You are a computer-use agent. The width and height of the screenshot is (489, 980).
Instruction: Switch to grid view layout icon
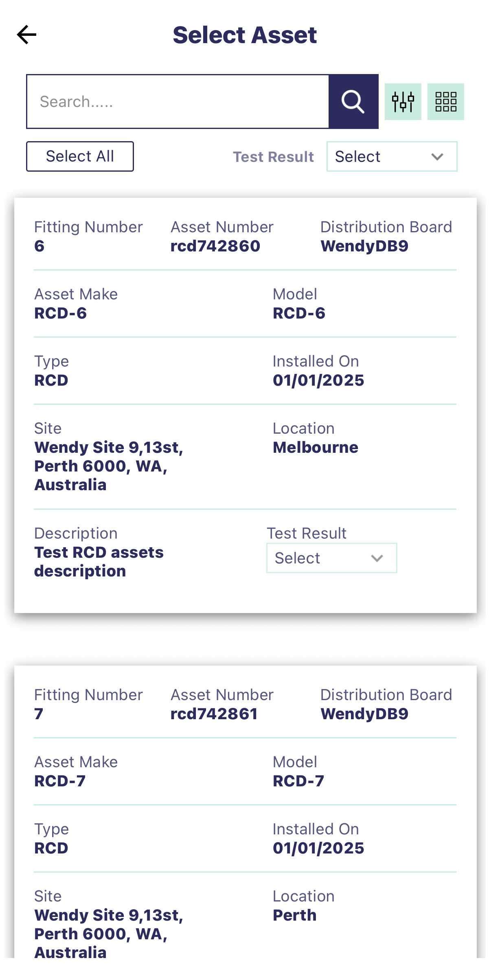pyautogui.click(x=445, y=102)
